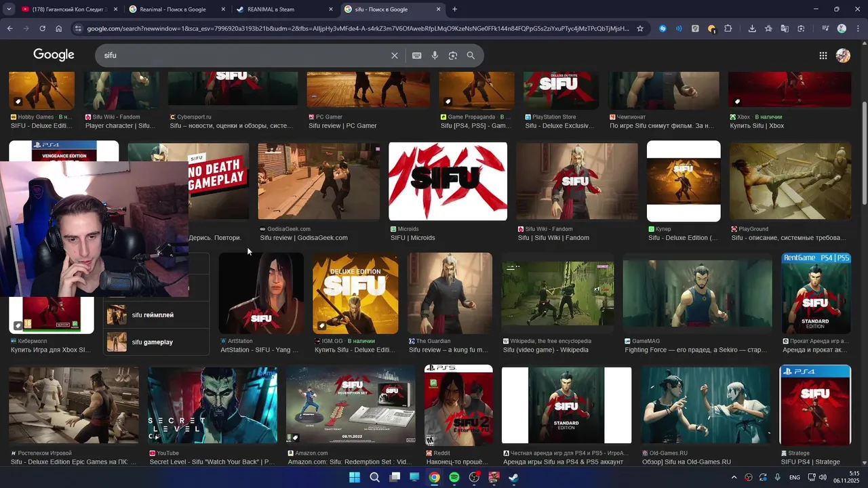Start voice search with the microphone icon
868x488 pixels.
tap(435, 56)
